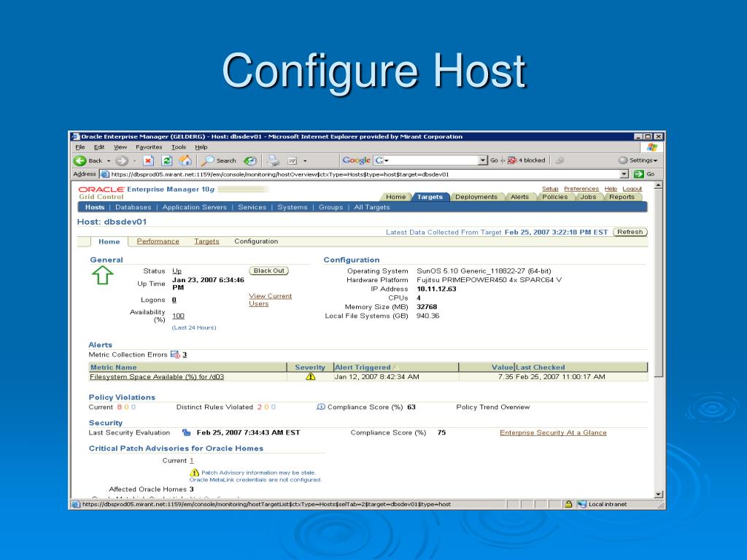Screen dimensions: 747x560
Task: Open the Help menu in menu bar
Action: click(x=201, y=147)
